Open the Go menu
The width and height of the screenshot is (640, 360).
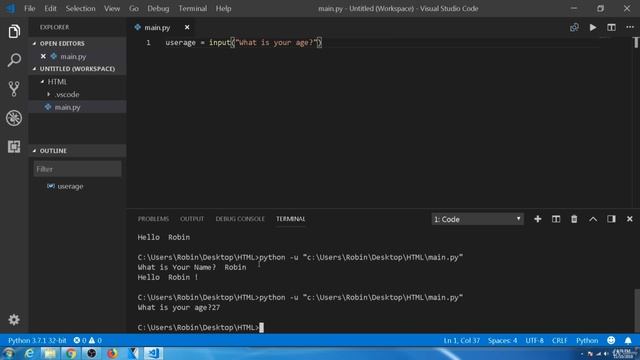click(134, 8)
